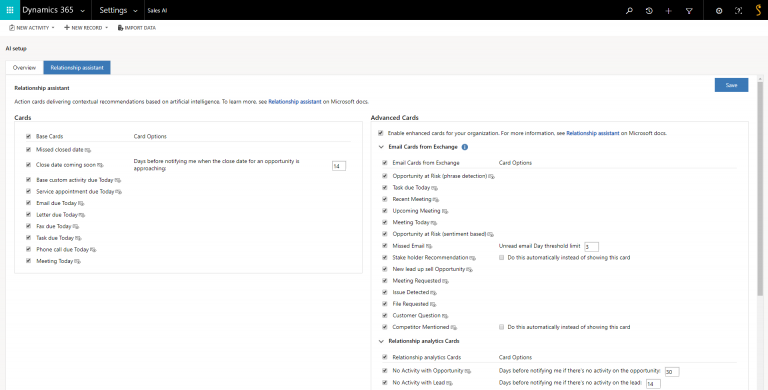Viewport: 768px width, 390px height.
Task: Toggle Service appointment due Today checkbox
Action: click(28, 192)
